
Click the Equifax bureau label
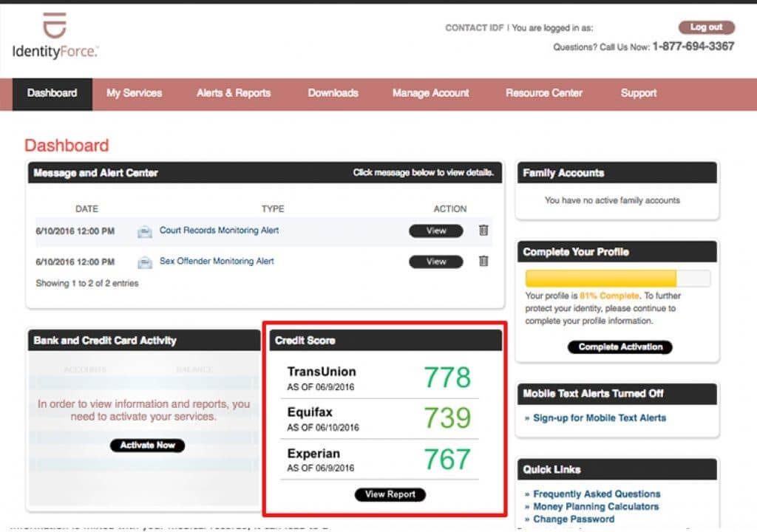[x=310, y=412]
